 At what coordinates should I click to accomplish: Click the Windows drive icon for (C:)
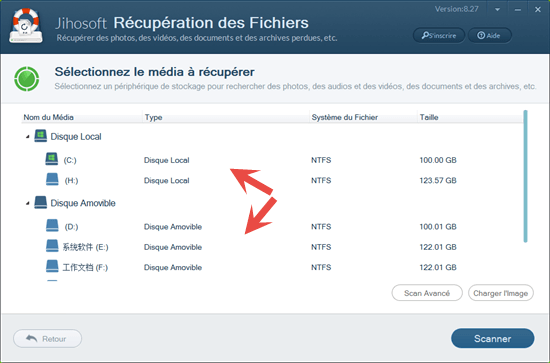(x=52, y=159)
